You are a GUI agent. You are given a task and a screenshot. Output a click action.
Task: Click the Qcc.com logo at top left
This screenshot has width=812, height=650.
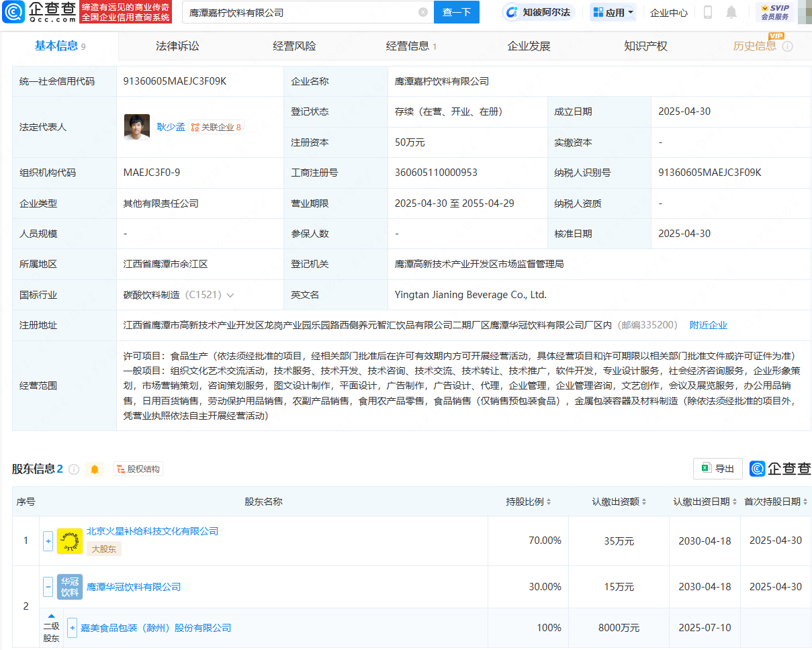coord(38,12)
